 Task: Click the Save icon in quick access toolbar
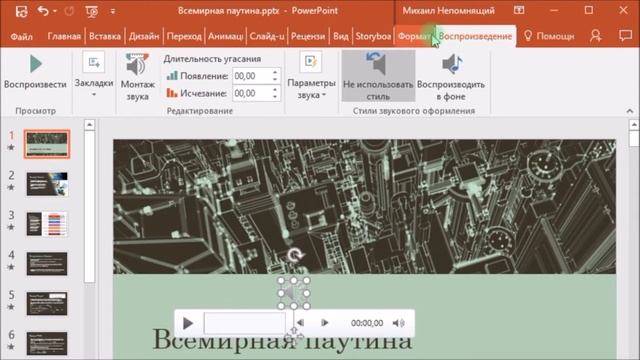pyautogui.click(x=21, y=11)
